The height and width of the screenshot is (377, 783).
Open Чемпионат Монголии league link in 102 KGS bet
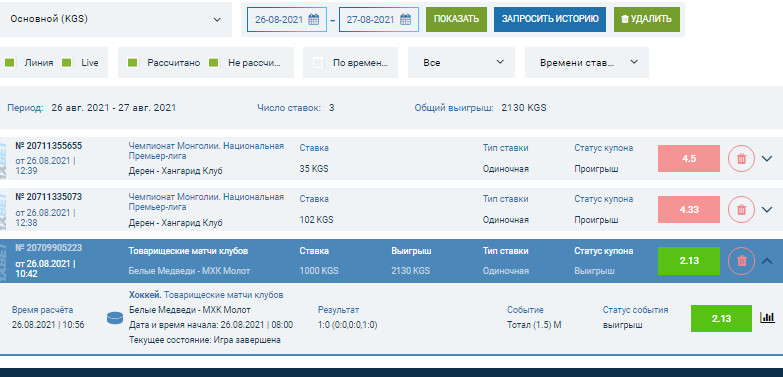tap(206, 202)
